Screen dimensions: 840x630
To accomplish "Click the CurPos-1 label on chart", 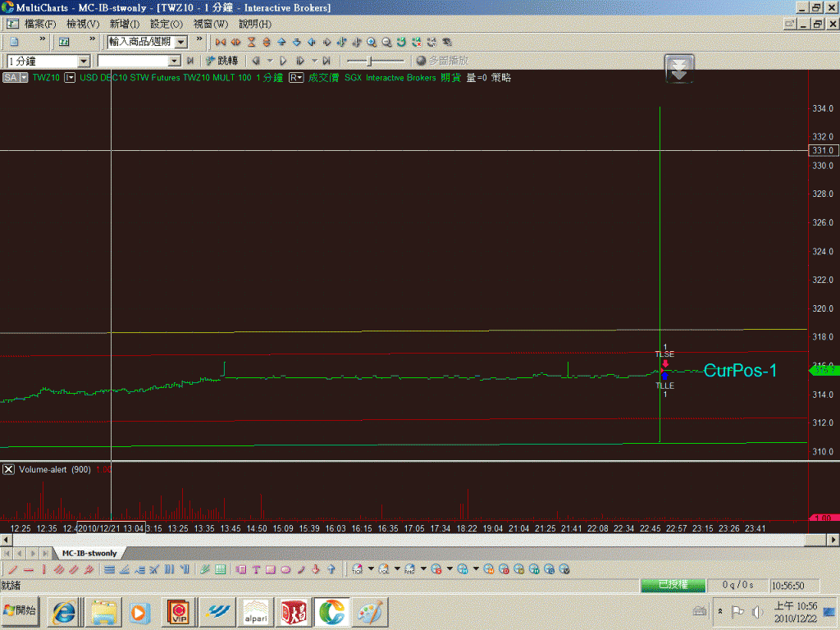I will [740, 370].
